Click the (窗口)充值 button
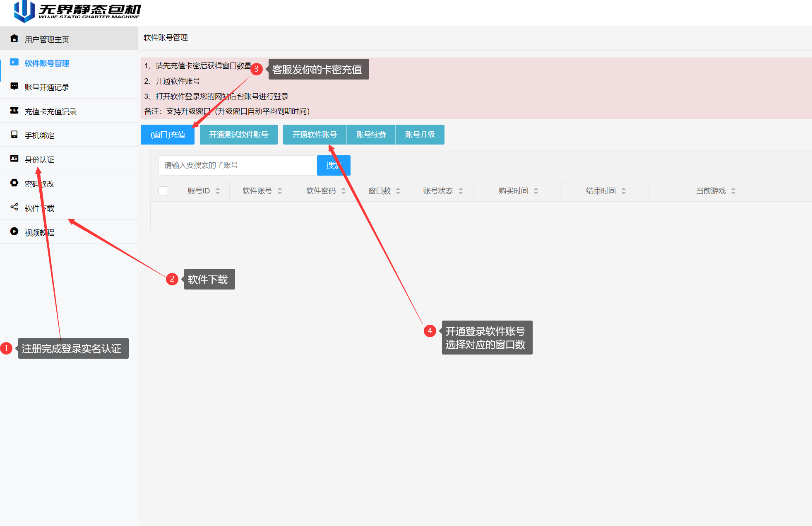The height and width of the screenshot is (526, 812). [x=168, y=135]
